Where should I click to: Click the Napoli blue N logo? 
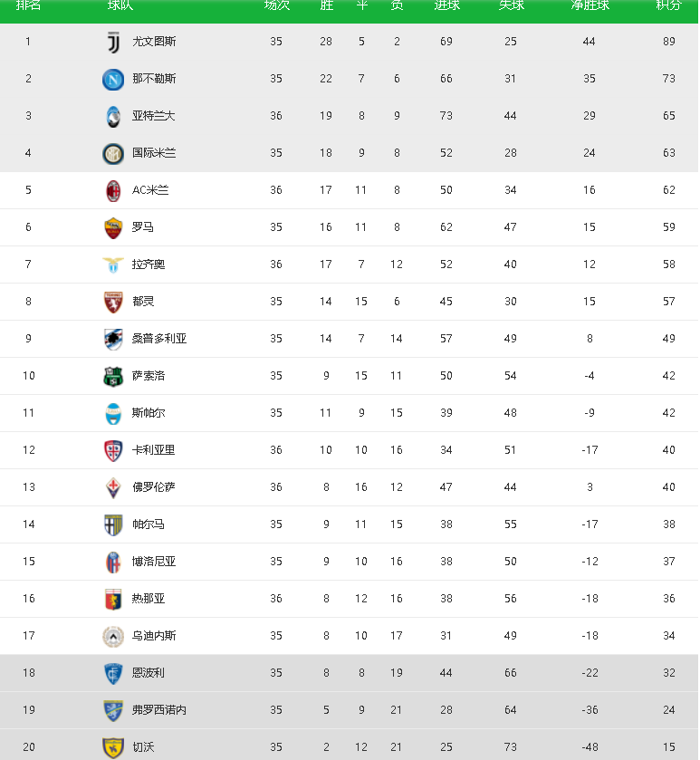tap(113, 79)
